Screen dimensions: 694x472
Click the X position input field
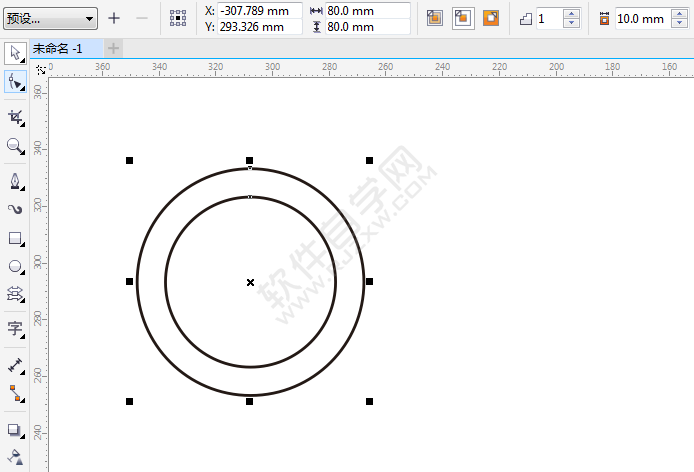pyautogui.click(x=260, y=10)
